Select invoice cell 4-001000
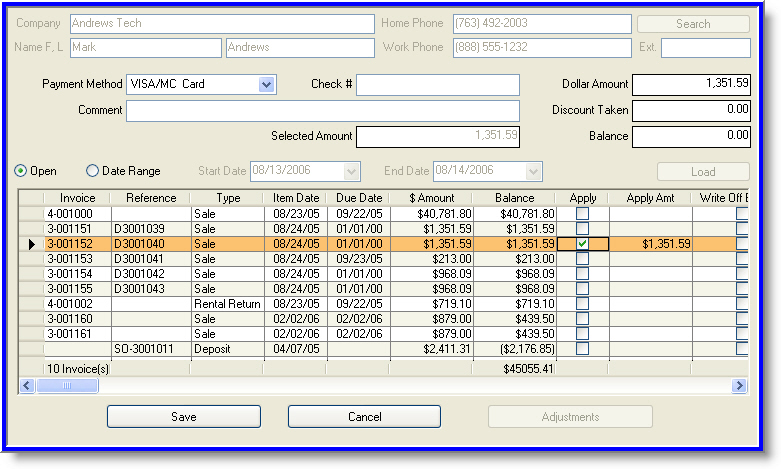The image size is (781, 469). [77, 214]
